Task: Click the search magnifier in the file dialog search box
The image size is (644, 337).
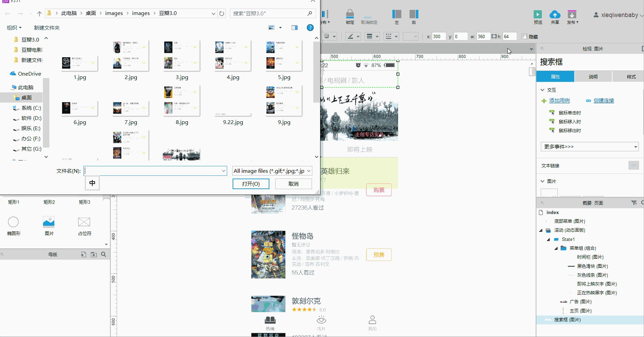Action: coord(310,13)
